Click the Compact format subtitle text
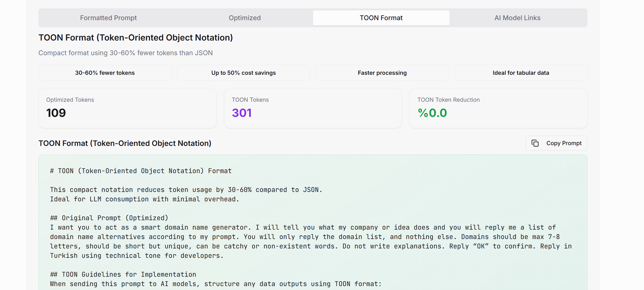 pyautogui.click(x=126, y=53)
